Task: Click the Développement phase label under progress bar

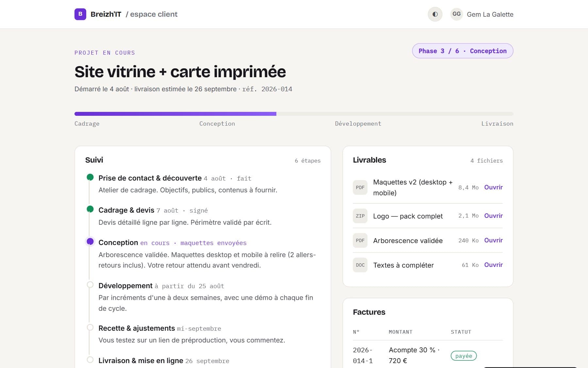Action: click(x=358, y=124)
